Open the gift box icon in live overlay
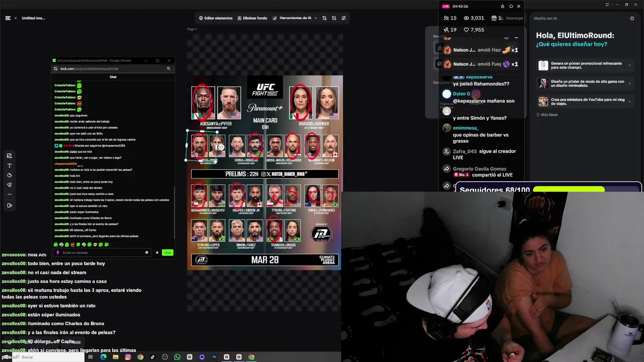This screenshot has width=644, height=362. (x=494, y=18)
